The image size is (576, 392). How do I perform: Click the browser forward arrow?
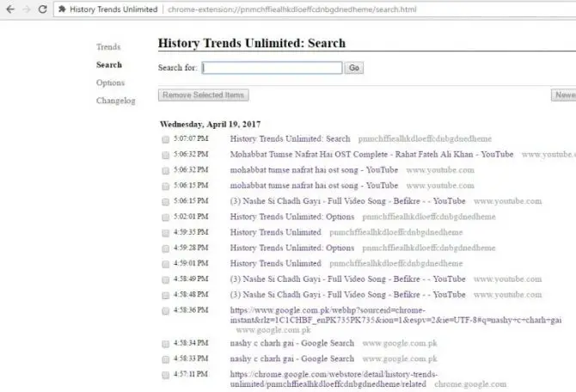tap(27, 9)
